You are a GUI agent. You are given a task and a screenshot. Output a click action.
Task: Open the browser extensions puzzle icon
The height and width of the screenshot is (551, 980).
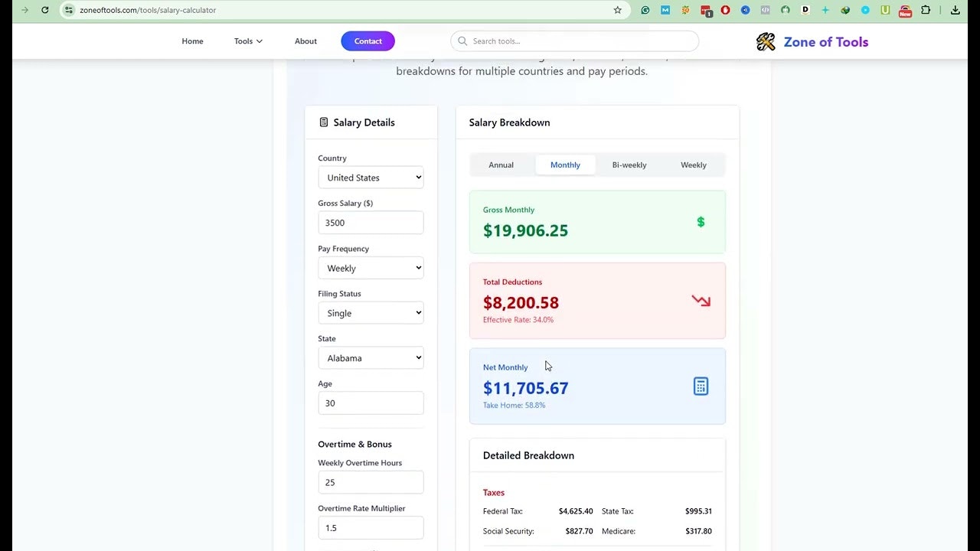point(924,10)
